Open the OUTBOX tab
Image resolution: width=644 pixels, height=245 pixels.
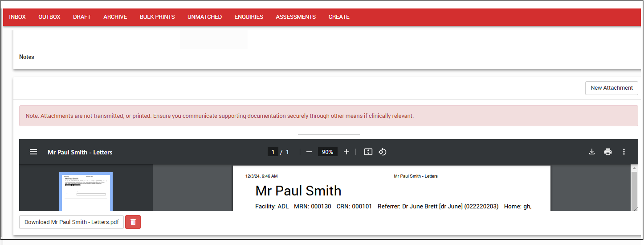click(49, 17)
